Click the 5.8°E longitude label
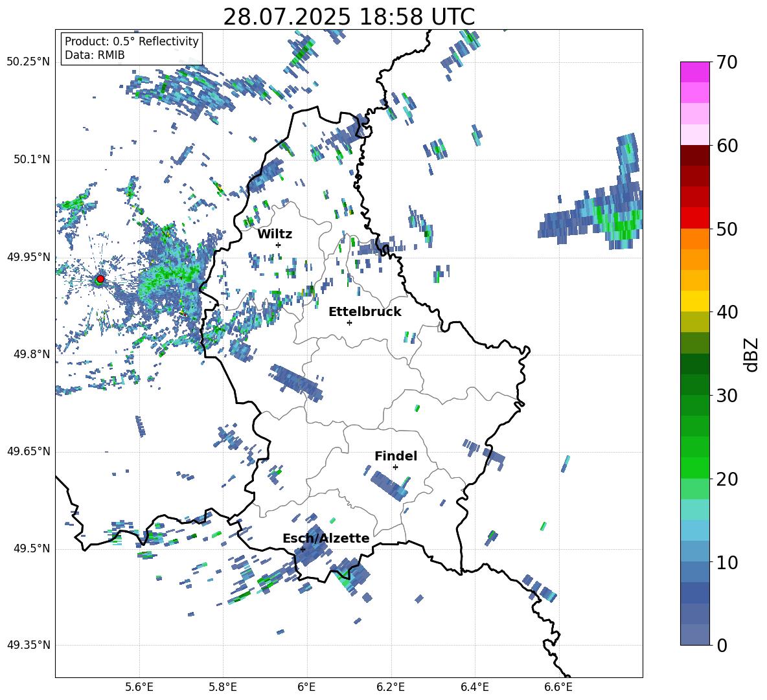 pos(223,687)
